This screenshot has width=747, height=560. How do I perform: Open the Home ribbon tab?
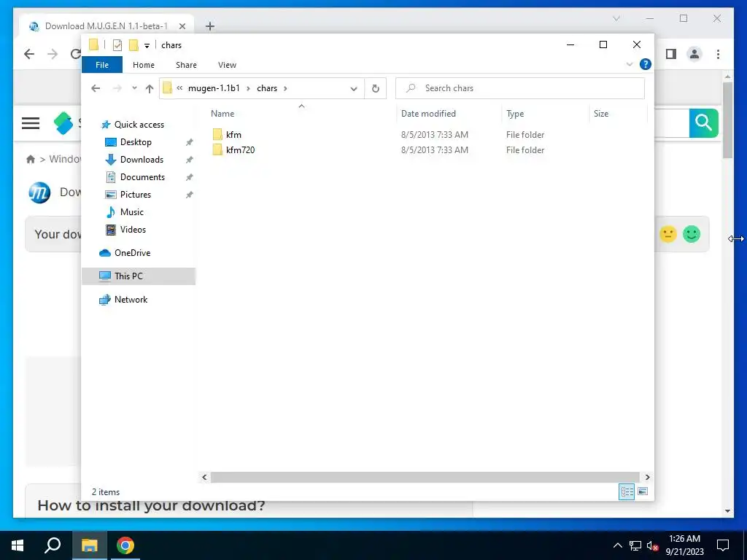tap(144, 65)
